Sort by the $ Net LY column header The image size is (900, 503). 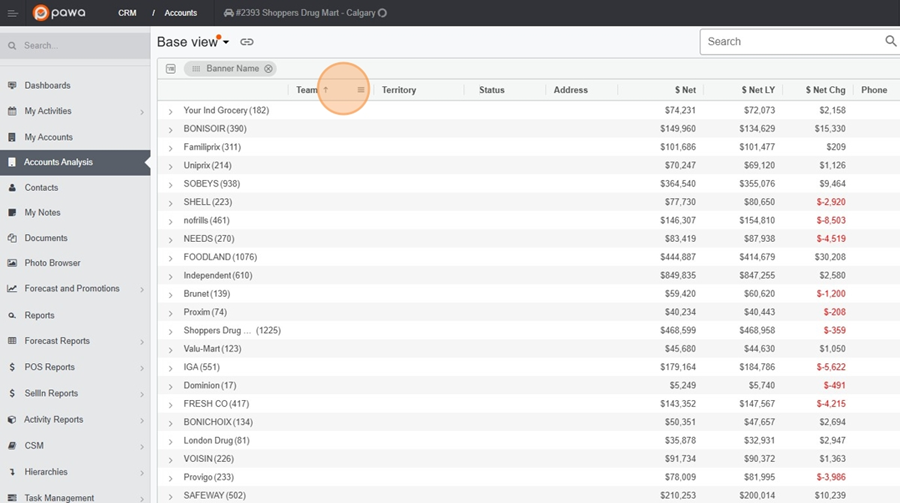758,90
